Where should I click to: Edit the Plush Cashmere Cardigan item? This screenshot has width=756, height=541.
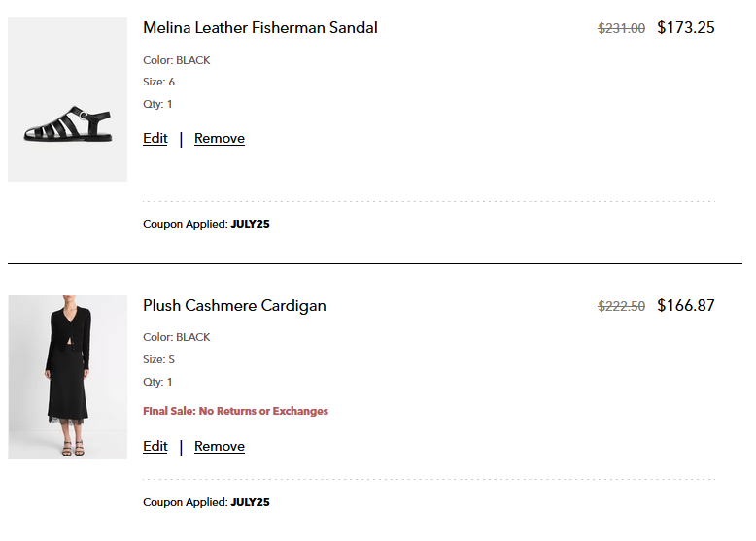(x=155, y=447)
